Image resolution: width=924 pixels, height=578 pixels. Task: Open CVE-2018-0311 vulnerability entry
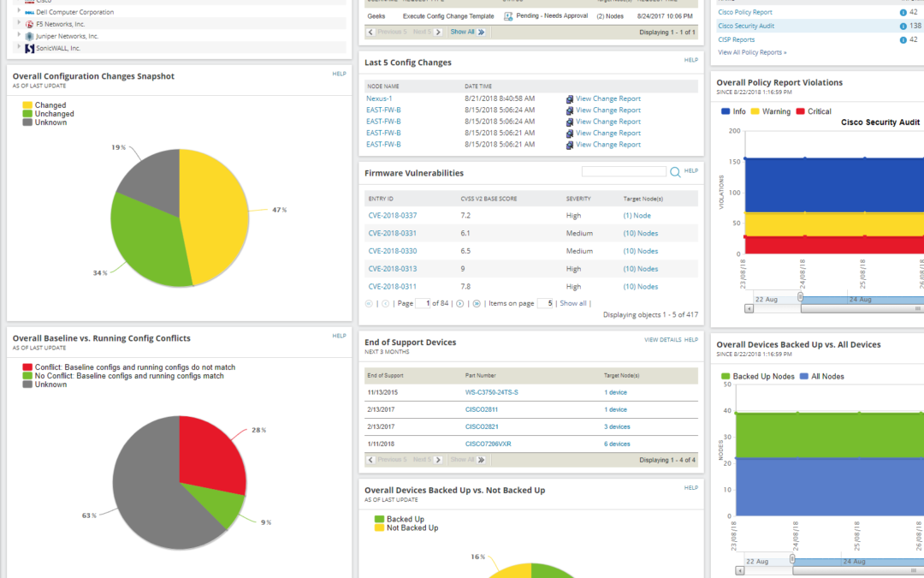point(393,287)
